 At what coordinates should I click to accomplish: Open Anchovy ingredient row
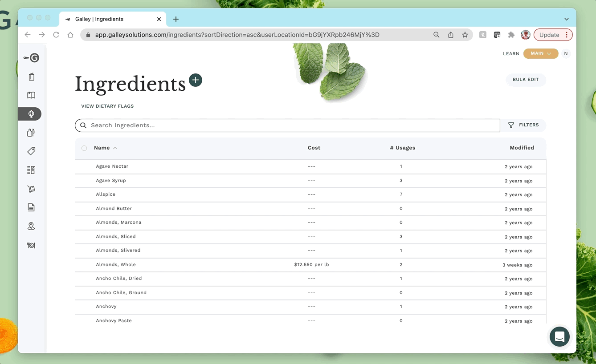(x=310, y=307)
